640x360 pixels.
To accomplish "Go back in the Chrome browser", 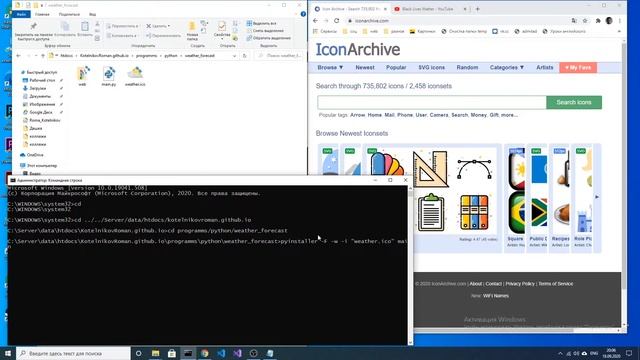I will point(315,21).
